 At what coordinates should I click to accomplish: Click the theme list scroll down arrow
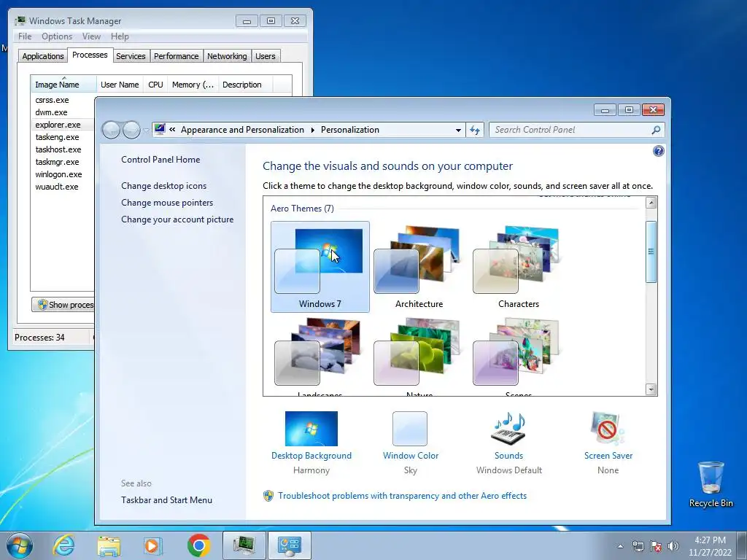coord(651,389)
